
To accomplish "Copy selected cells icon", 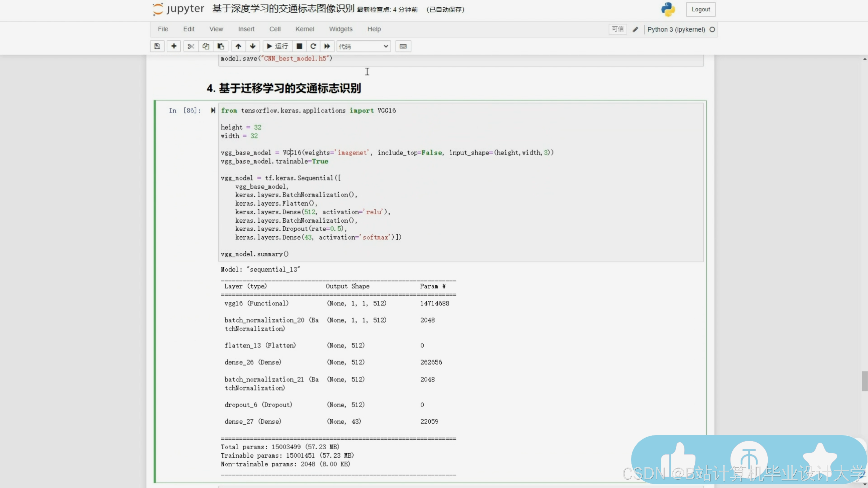I will point(205,46).
